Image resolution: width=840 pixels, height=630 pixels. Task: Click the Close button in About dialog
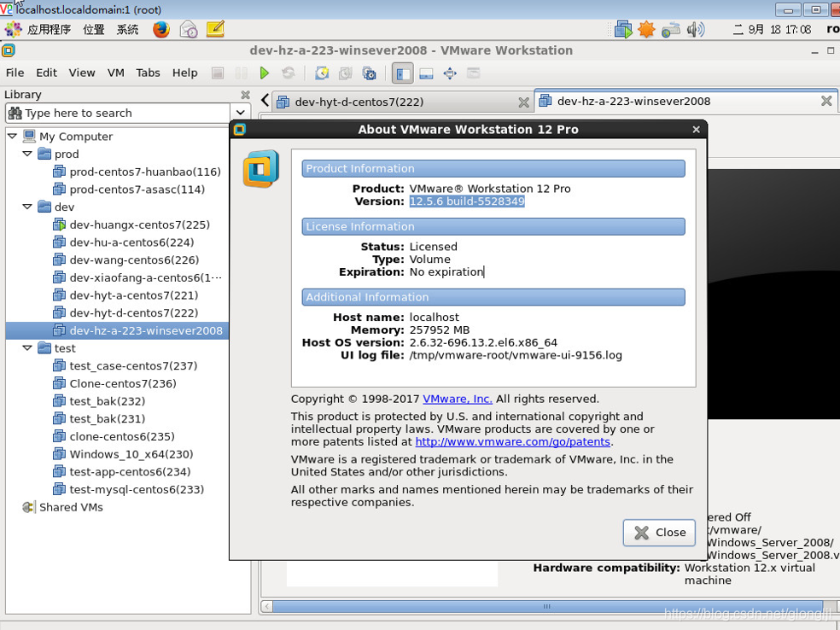tap(660, 533)
